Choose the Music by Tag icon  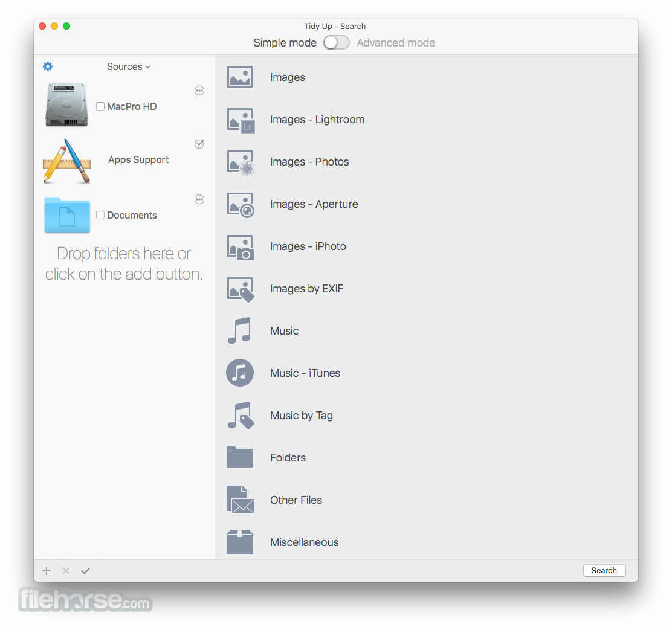click(x=241, y=416)
